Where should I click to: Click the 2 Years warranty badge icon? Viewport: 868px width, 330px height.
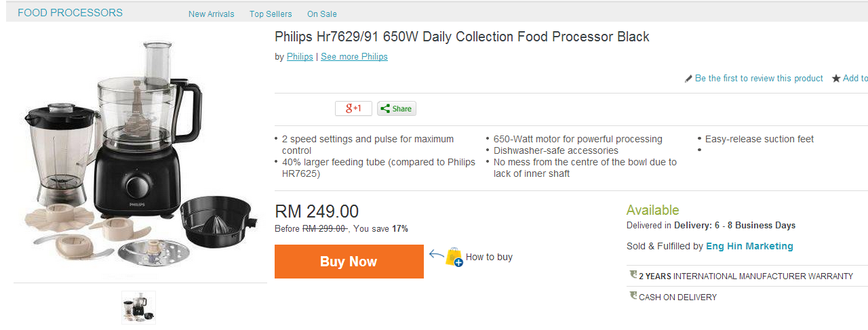click(633, 275)
